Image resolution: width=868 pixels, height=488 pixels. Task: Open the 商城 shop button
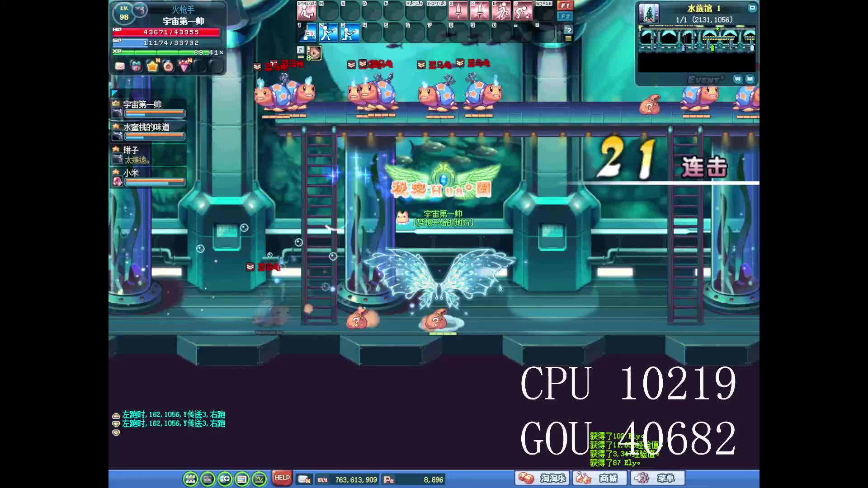tap(600, 478)
